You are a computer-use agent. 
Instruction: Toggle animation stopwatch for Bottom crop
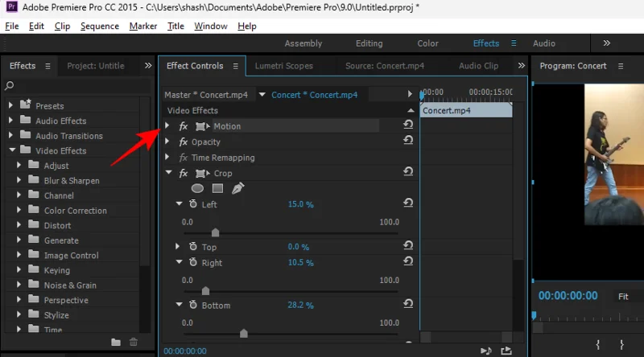pos(193,306)
